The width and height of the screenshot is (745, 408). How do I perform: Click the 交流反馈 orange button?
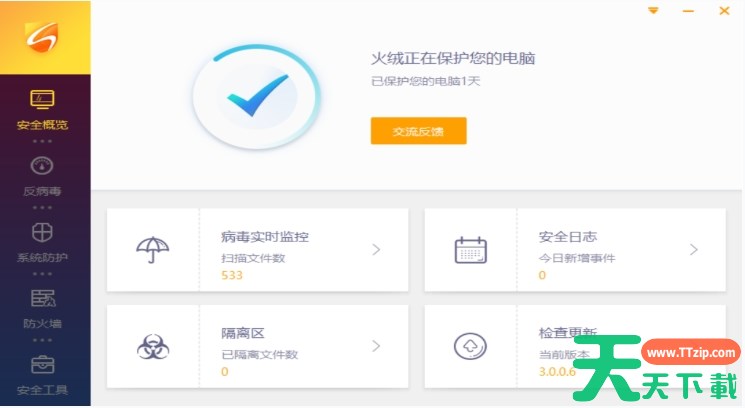click(x=419, y=131)
